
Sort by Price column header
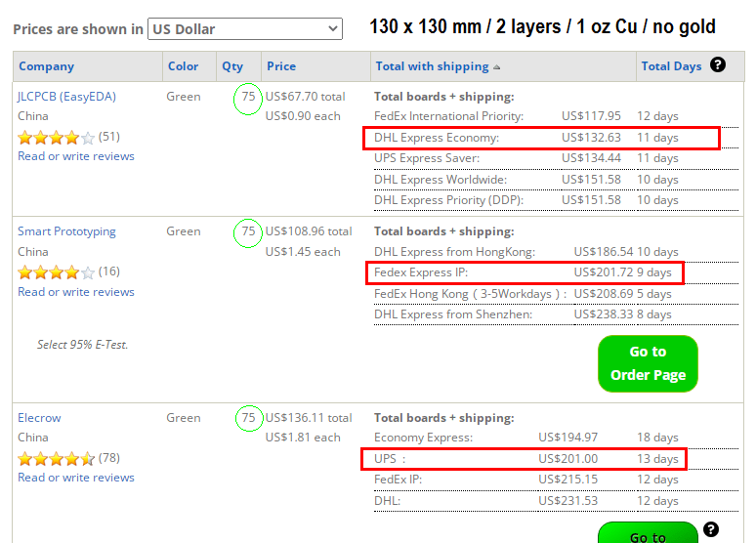281,66
